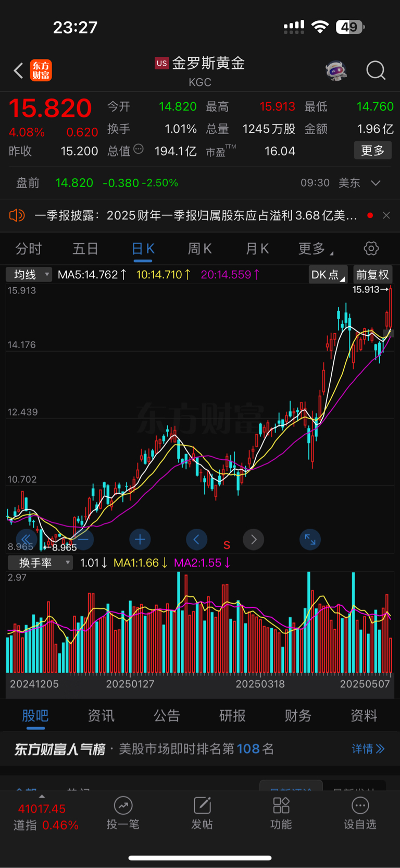Tap the MA1:1.66 turnover value

[x=141, y=563]
